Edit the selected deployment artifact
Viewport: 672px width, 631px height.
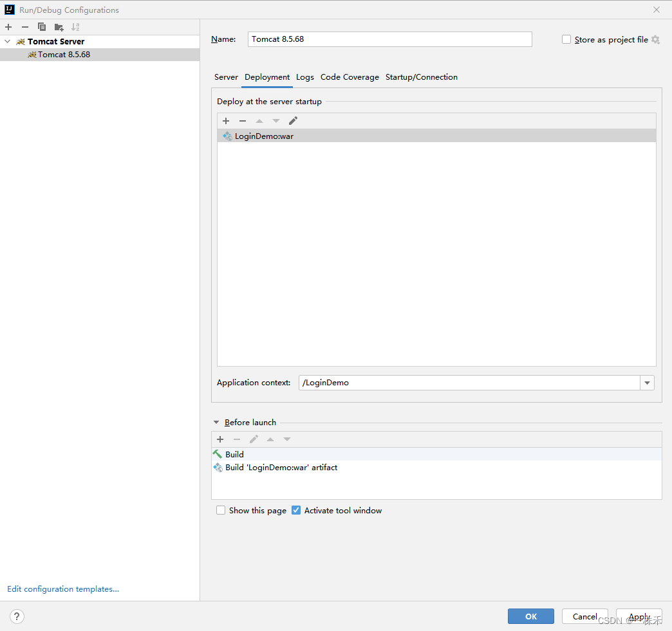coord(293,121)
